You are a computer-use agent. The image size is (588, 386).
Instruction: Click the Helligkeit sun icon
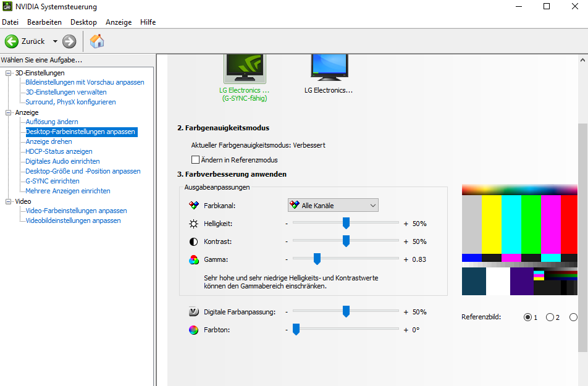point(193,224)
